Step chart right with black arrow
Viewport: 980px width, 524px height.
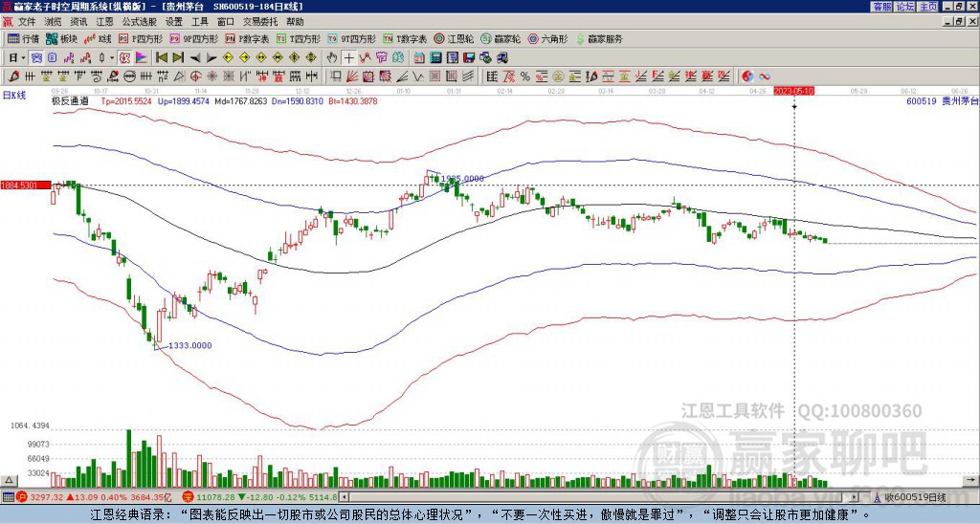click(212, 58)
